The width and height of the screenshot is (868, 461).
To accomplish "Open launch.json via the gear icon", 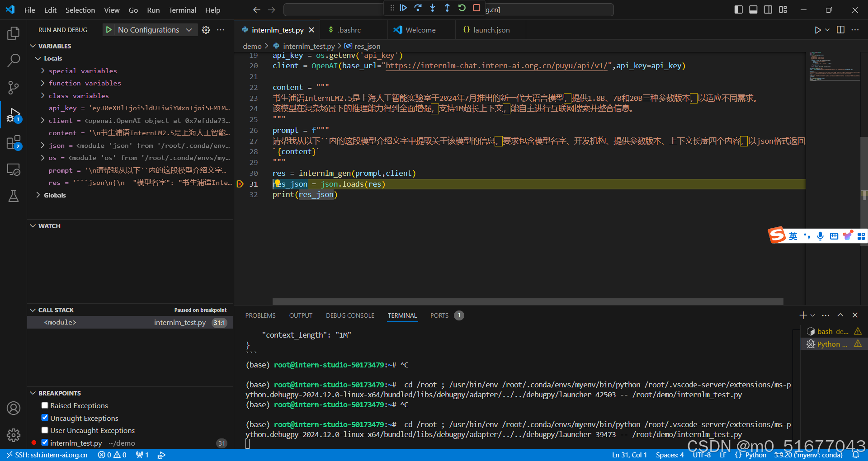I will 206,30.
